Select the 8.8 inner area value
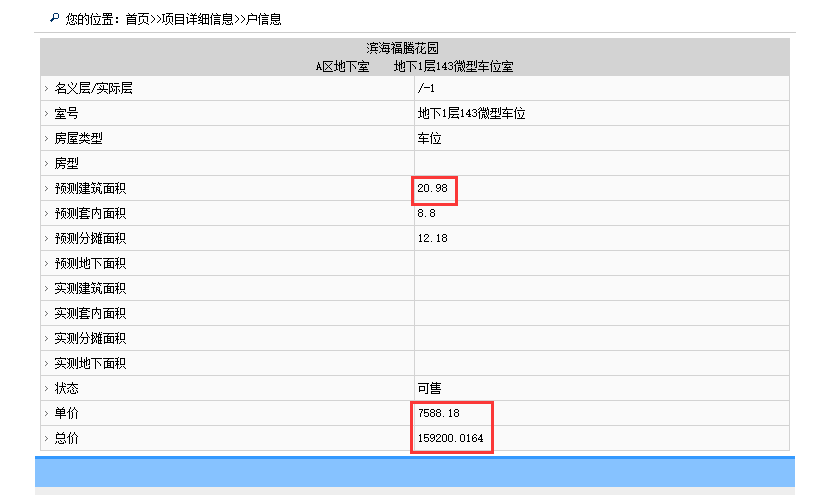816x495 pixels. (x=426, y=213)
